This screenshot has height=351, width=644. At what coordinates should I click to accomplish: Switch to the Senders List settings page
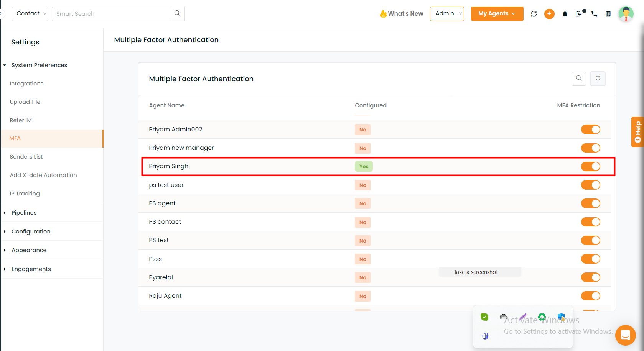pyautogui.click(x=26, y=156)
